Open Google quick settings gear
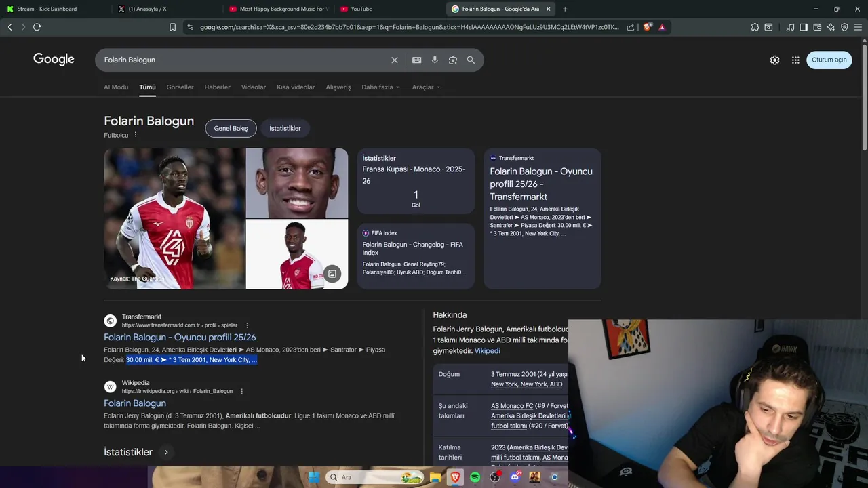 [774, 60]
